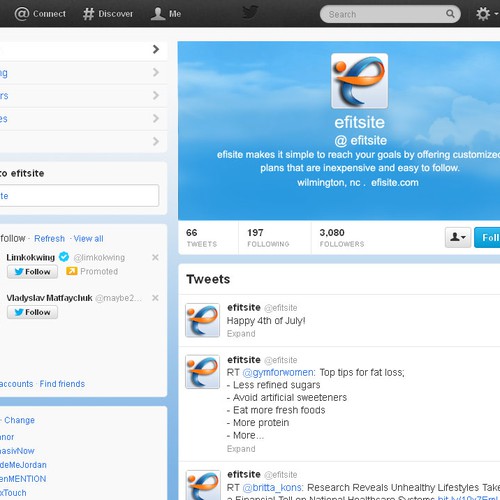Open the Me tab in top bar
The width and height of the screenshot is (500, 500).
pyautogui.click(x=166, y=14)
